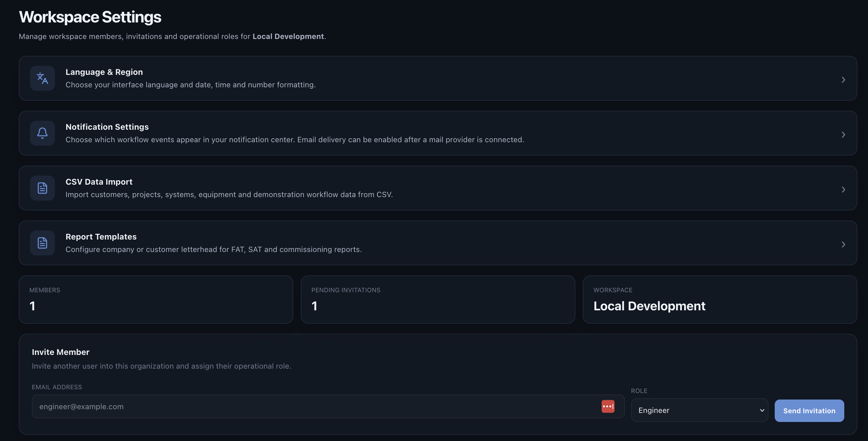The width and height of the screenshot is (868, 441).
Task: Click the Workspace Settings page heading
Action: (90, 17)
